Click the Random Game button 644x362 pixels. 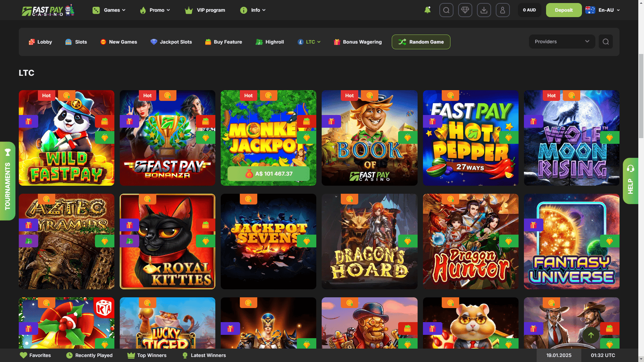(x=421, y=42)
